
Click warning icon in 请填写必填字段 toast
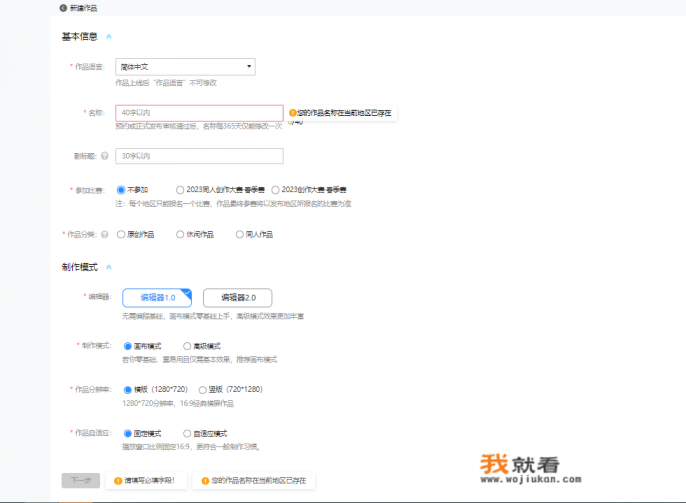click(x=118, y=481)
